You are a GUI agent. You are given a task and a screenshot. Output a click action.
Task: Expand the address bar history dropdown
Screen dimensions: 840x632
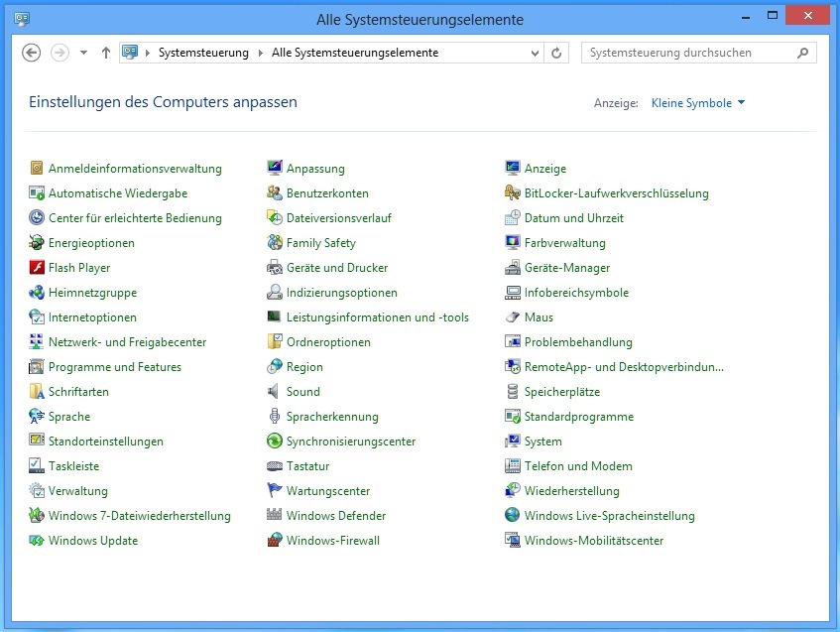pos(535,53)
